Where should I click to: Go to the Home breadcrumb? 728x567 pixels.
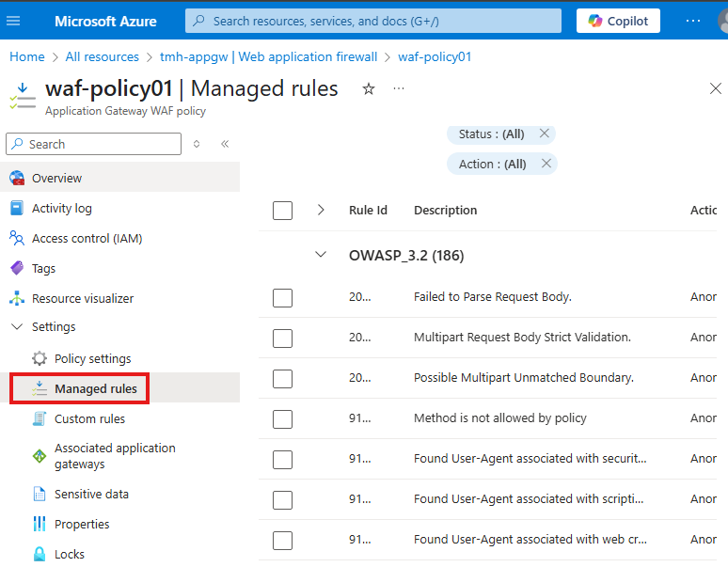tap(27, 56)
